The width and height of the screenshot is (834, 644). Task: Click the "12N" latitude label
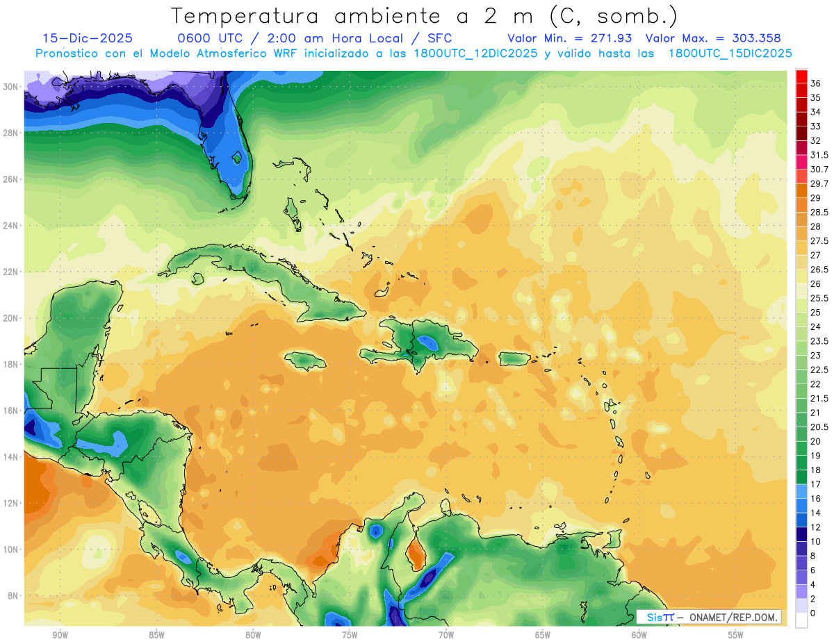coord(10,503)
